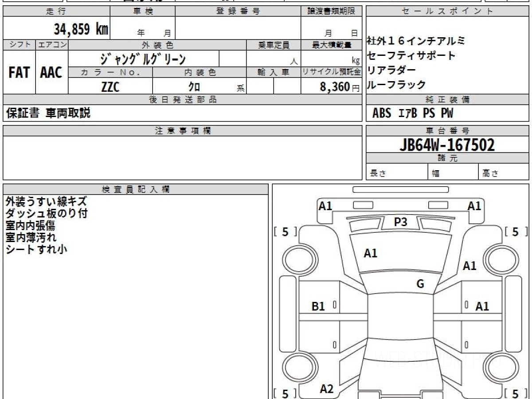Click the ABS equipment code
The height and width of the screenshot is (399, 532).
382,113
